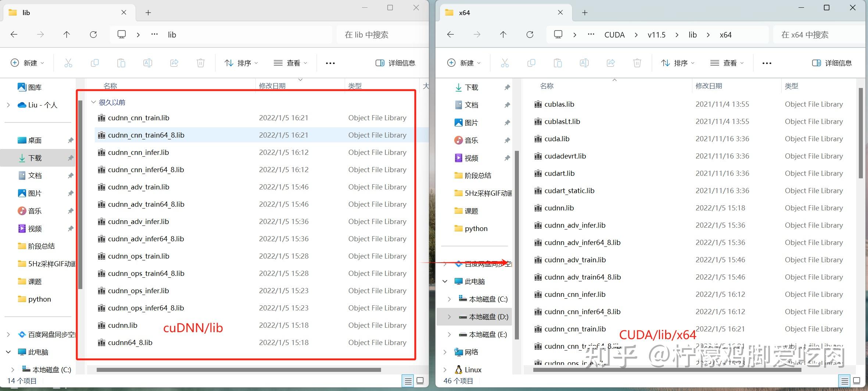Open the 查看 view options dropdown

[x=290, y=63]
